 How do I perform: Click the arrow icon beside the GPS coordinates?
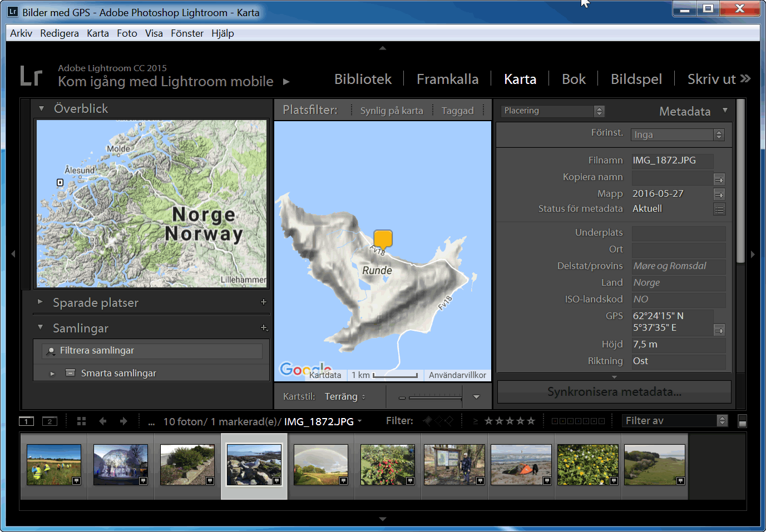[x=719, y=330]
